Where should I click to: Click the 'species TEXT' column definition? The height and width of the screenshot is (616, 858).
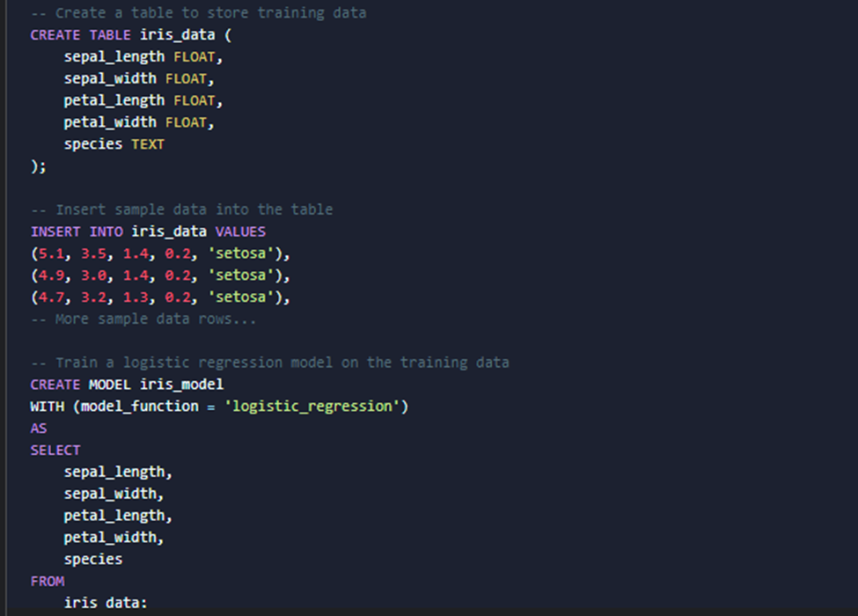(114, 144)
